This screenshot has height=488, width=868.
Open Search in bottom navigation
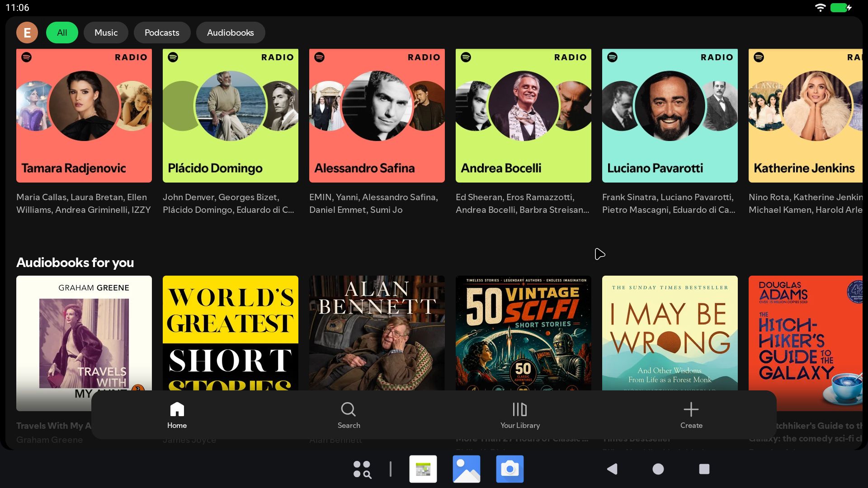coord(349,415)
